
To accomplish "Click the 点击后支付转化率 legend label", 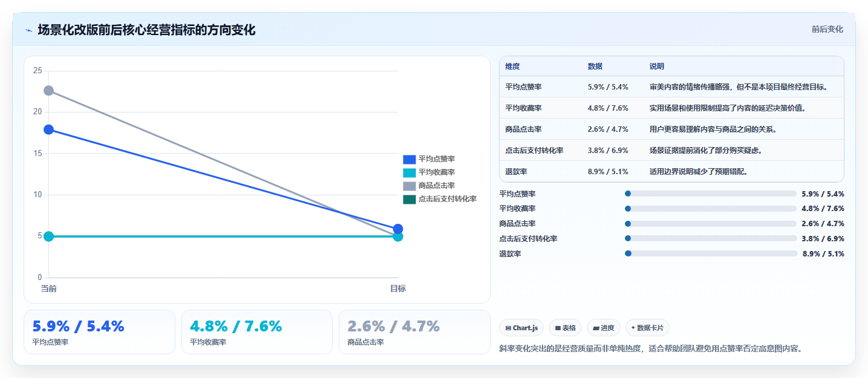I will (x=448, y=199).
